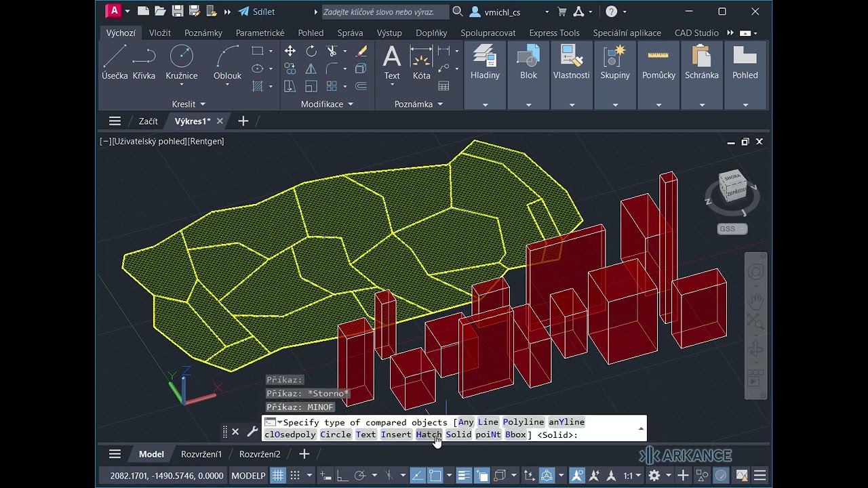Select the Rectangle draw tool
This screenshot has height=488, width=868.
coord(258,51)
